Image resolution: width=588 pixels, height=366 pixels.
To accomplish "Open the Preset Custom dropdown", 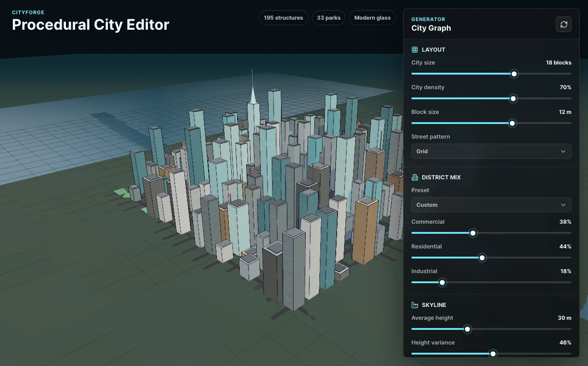I will click(491, 205).
